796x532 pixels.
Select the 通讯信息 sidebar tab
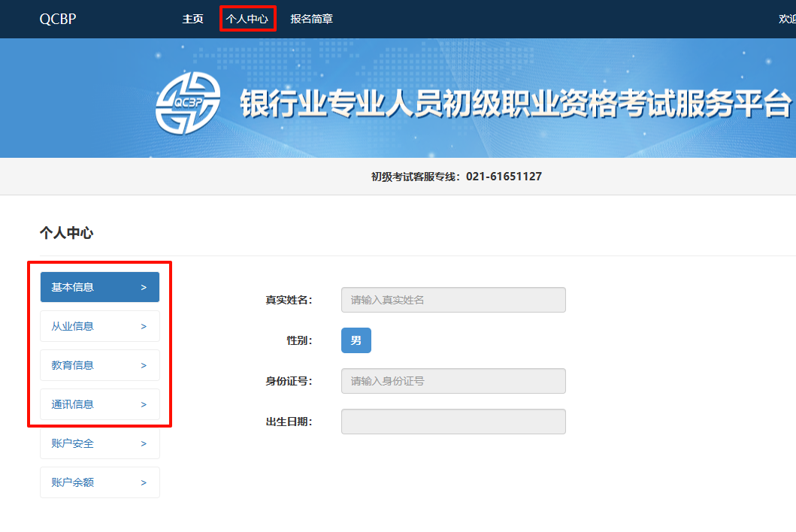(x=100, y=404)
